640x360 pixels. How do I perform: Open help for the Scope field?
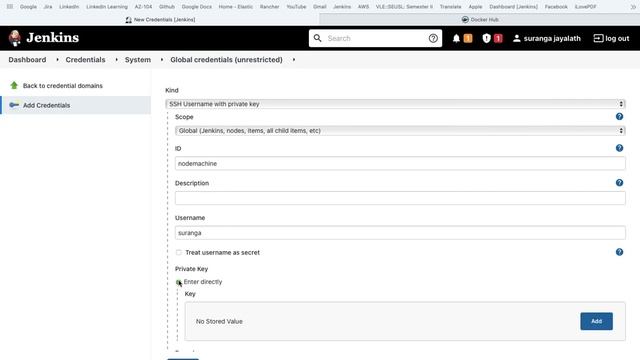pyautogui.click(x=619, y=116)
